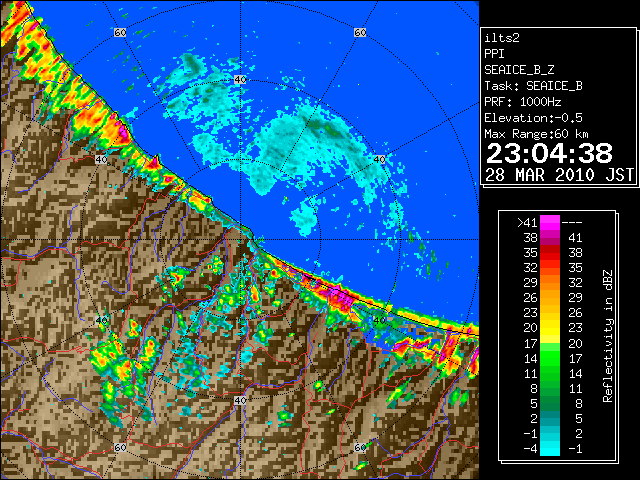The height and width of the screenshot is (480, 640).
Task: Click the radar name text 'ilts2'
Action: pos(502,38)
